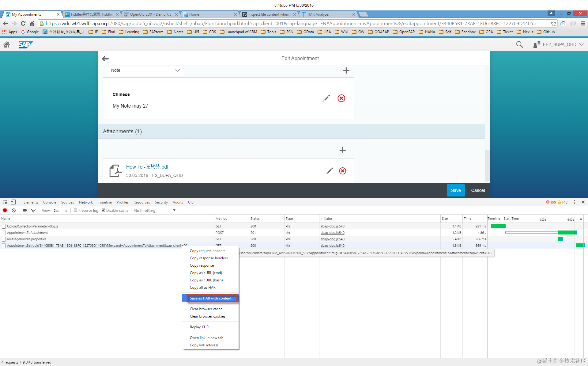The width and height of the screenshot is (588, 366).
Task: Edit the Chinese note with pencil icon
Action: click(x=326, y=98)
